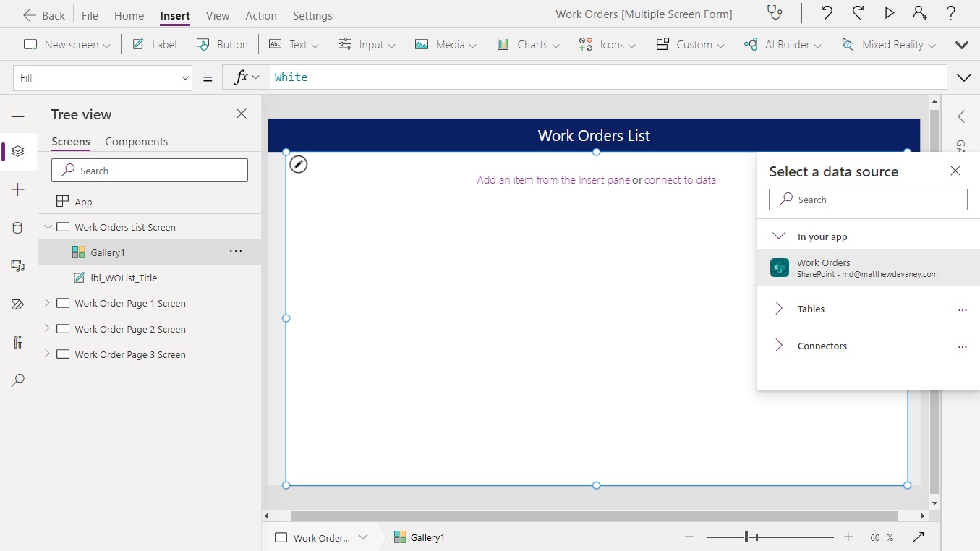Click the edit pencil on the gallery
Screen dimensions: 980x551
(299, 164)
